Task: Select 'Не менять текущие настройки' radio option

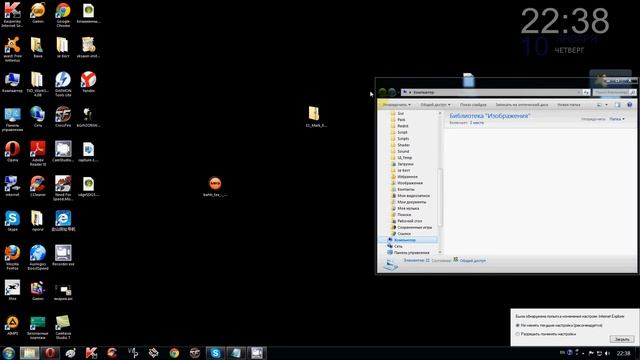Action: pyautogui.click(x=518, y=325)
